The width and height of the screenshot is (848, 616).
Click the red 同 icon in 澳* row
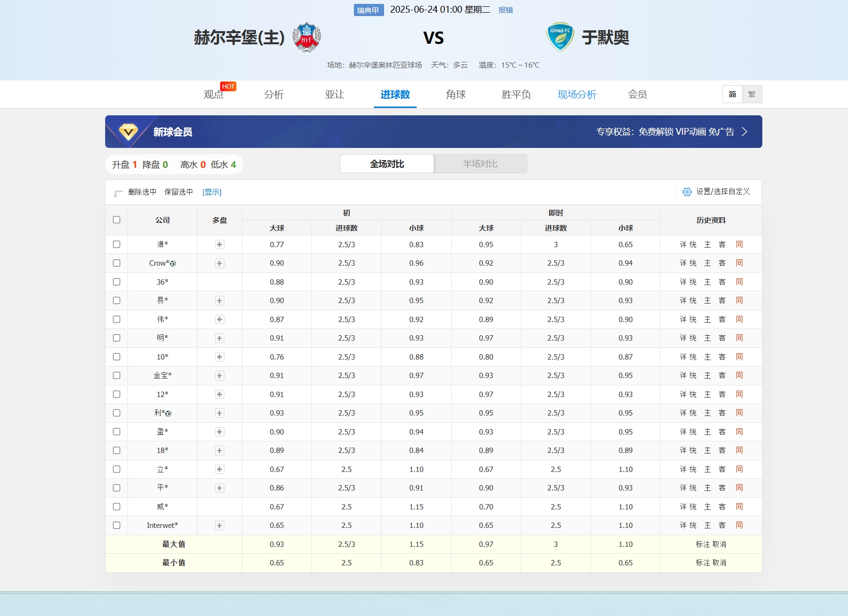click(x=739, y=244)
